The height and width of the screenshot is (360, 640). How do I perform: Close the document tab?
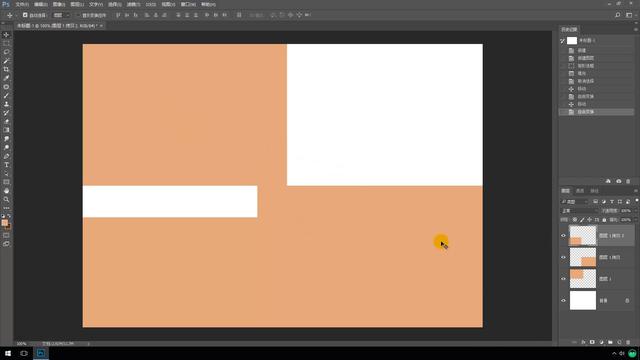[x=101, y=26]
